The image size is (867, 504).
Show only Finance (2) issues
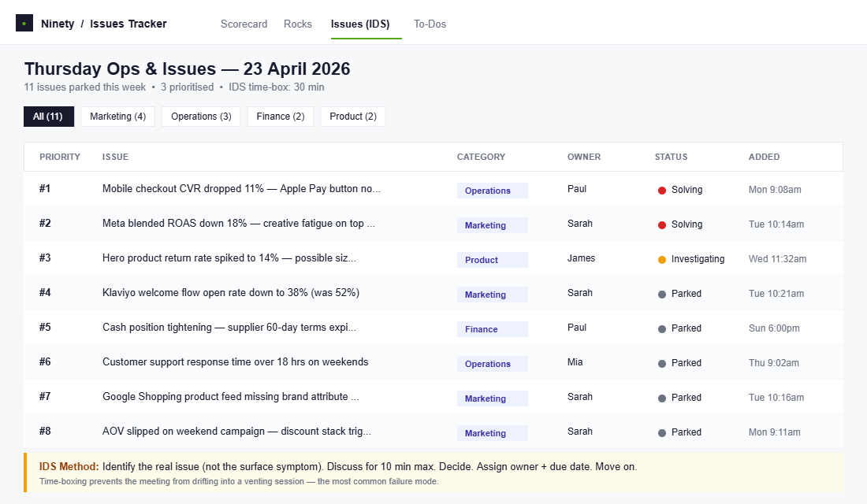[281, 117]
